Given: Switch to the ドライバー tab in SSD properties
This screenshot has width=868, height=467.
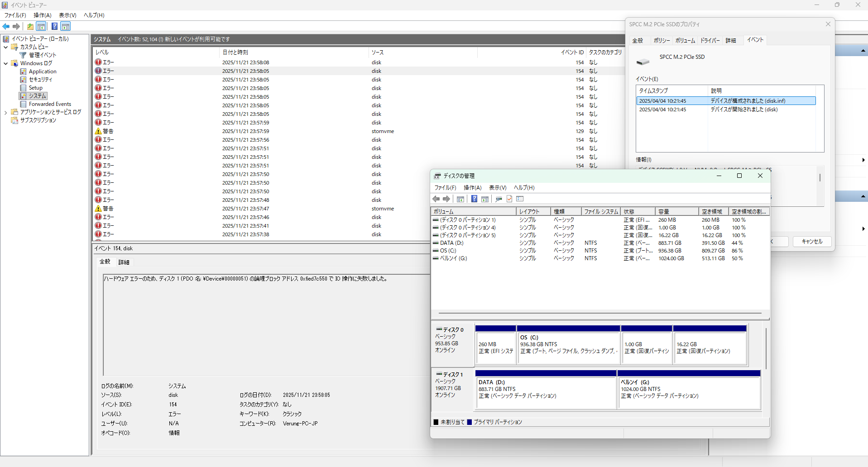Looking at the screenshot, I should 710,40.
